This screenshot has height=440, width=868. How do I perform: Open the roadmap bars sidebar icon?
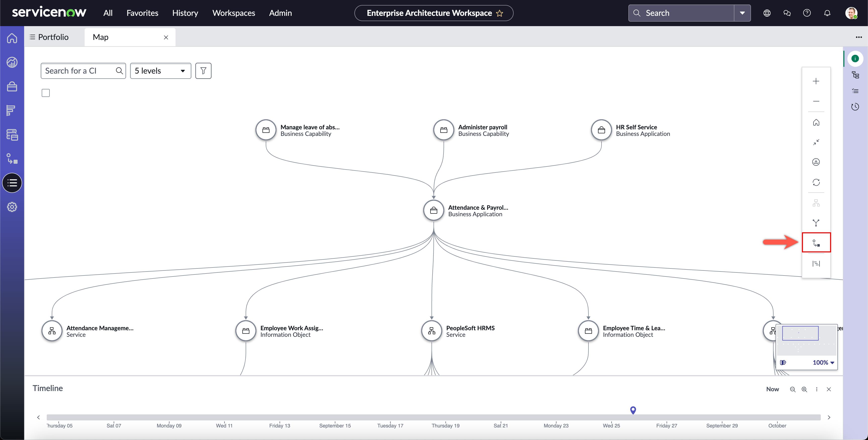(11, 111)
